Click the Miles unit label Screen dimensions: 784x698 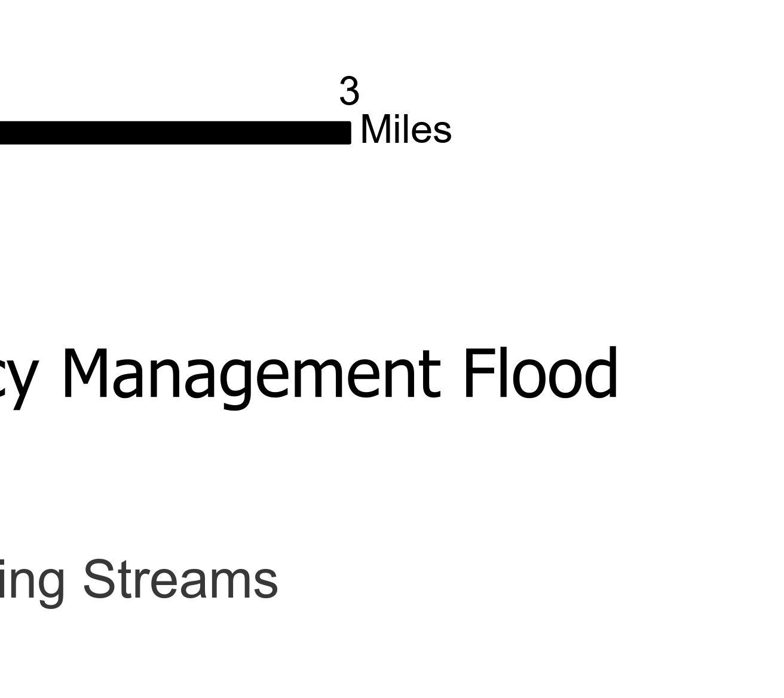coord(406,130)
